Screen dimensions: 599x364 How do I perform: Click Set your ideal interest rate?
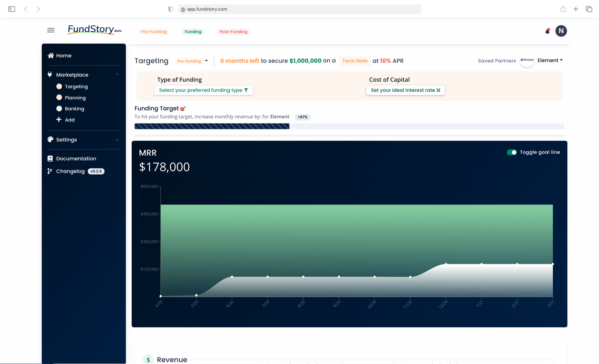[405, 90]
